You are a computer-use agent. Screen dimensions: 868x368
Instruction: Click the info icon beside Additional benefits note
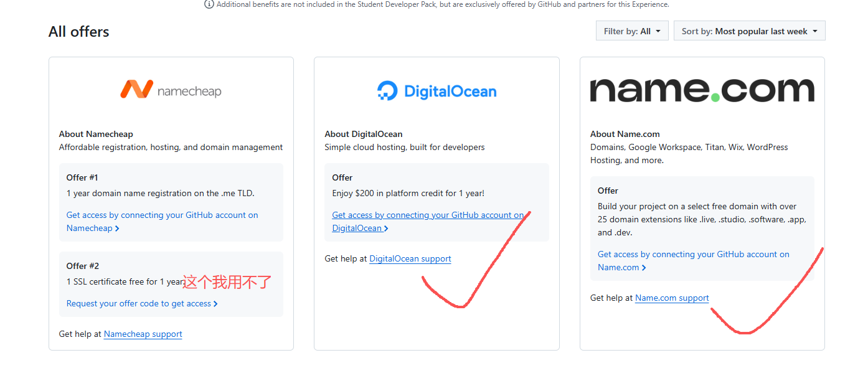point(209,4)
